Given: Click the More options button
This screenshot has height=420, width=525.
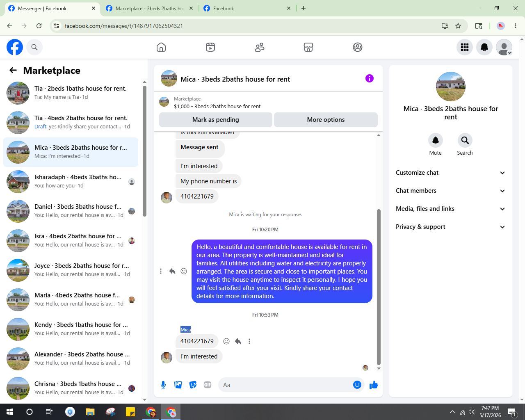Looking at the screenshot, I should (326, 120).
